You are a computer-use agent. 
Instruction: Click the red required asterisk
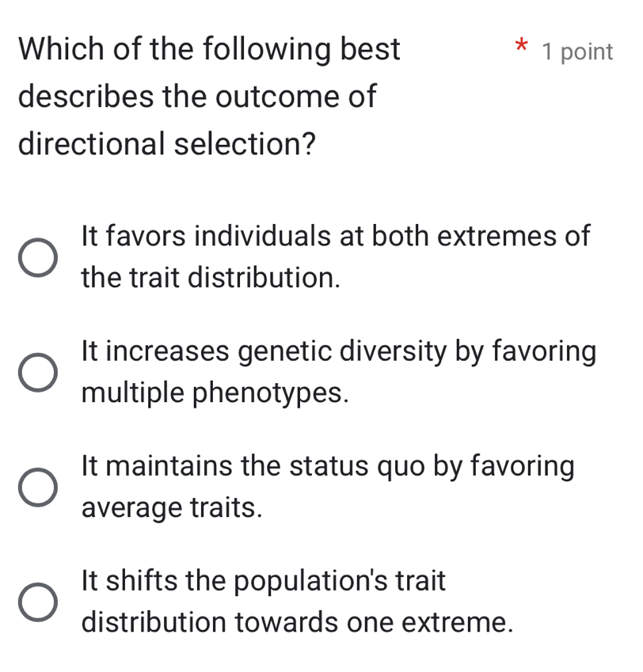point(522,49)
